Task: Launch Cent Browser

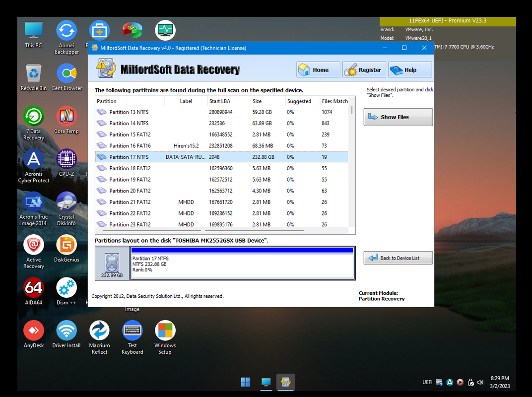Action: 66,77
